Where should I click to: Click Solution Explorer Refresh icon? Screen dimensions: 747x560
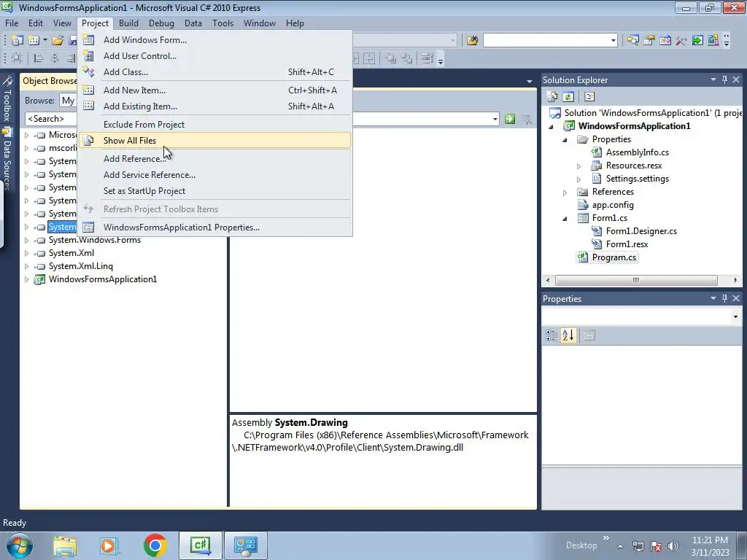568,97
